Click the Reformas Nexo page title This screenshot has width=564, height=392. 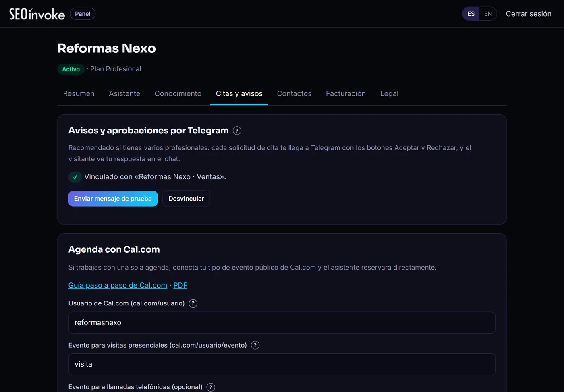pyautogui.click(x=107, y=48)
